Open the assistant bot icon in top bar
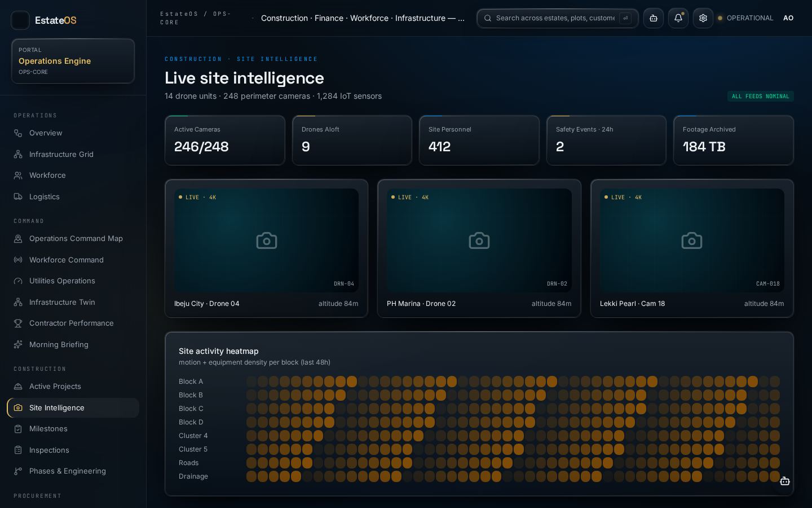The width and height of the screenshot is (812, 508). coord(654,18)
